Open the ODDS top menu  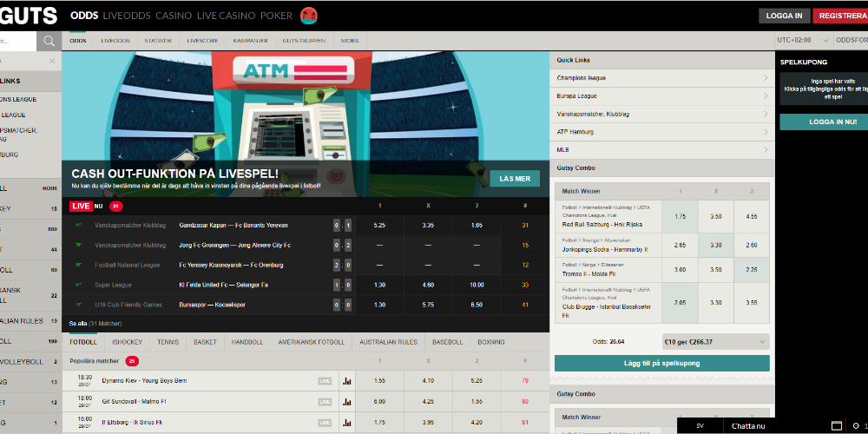84,16
